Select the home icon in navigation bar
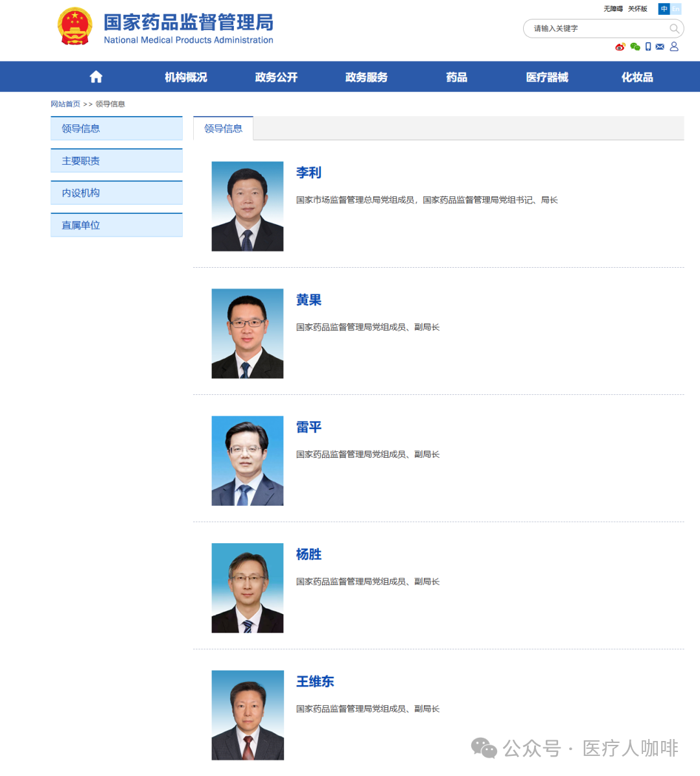Image resolution: width=700 pixels, height=776 pixels. click(95, 76)
